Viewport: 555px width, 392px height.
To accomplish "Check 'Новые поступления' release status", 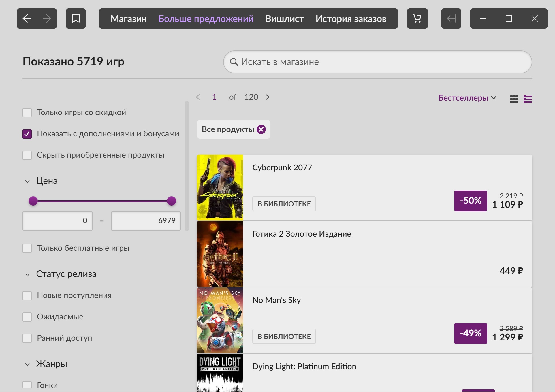I will tap(27, 296).
